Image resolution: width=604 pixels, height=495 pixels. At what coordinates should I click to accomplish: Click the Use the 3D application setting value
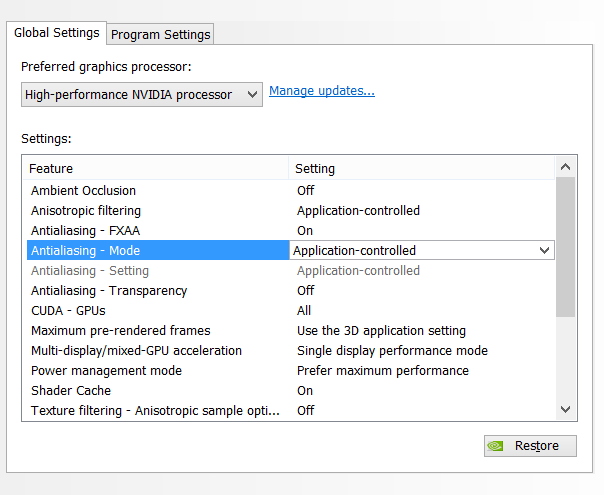click(x=381, y=331)
